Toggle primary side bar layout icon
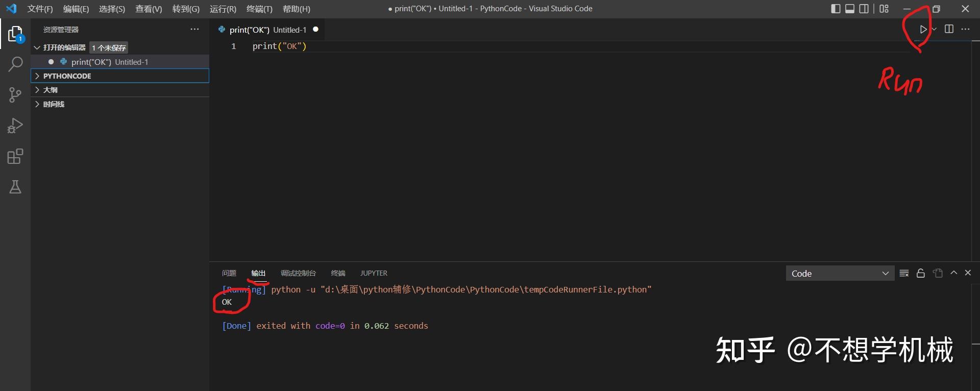Image resolution: width=980 pixels, height=391 pixels. point(836,9)
